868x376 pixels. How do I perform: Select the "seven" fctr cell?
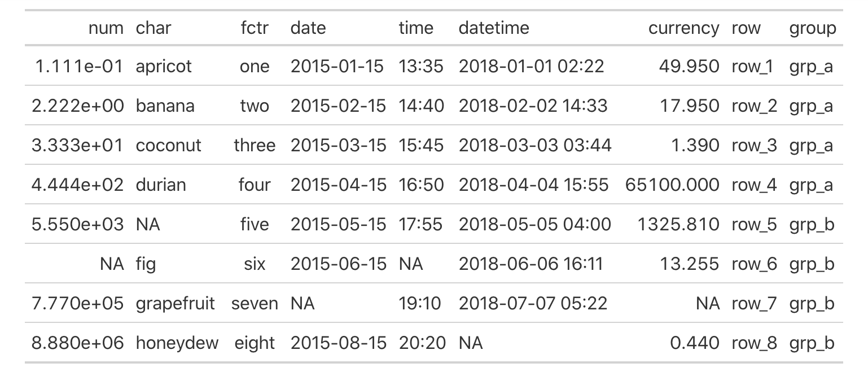pos(254,304)
